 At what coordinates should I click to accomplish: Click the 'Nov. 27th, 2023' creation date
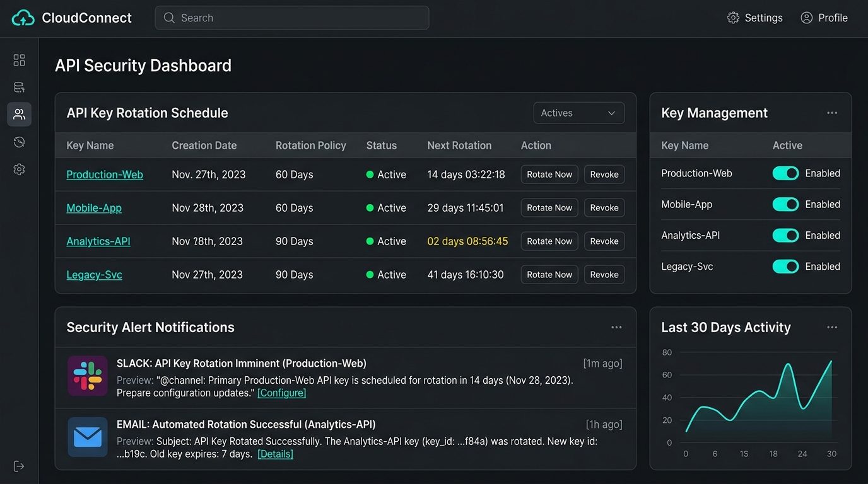209,175
